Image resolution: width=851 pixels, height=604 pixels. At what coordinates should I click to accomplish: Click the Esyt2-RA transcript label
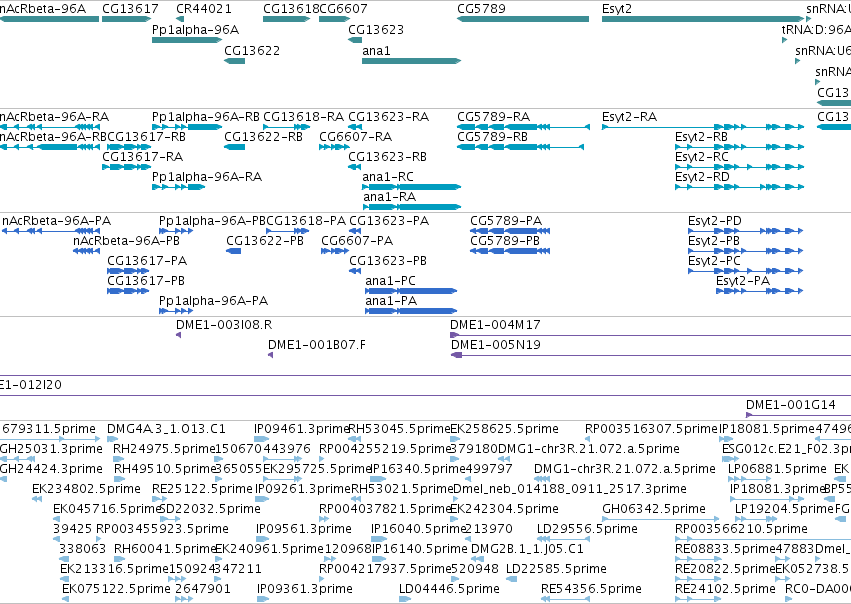pyautogui.click(x=629, y=117)
